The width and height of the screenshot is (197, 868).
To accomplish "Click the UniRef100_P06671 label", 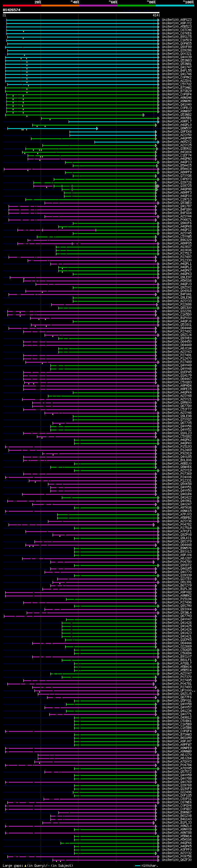I will [177, 220].
